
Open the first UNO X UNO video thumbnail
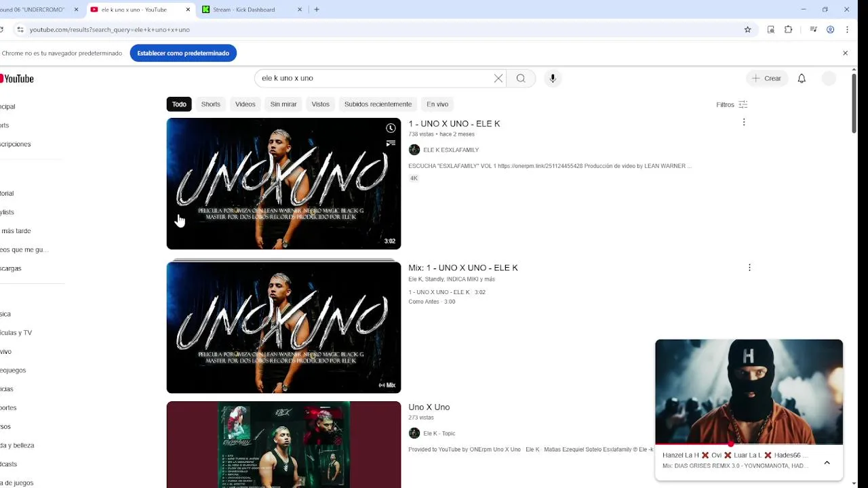283,184
